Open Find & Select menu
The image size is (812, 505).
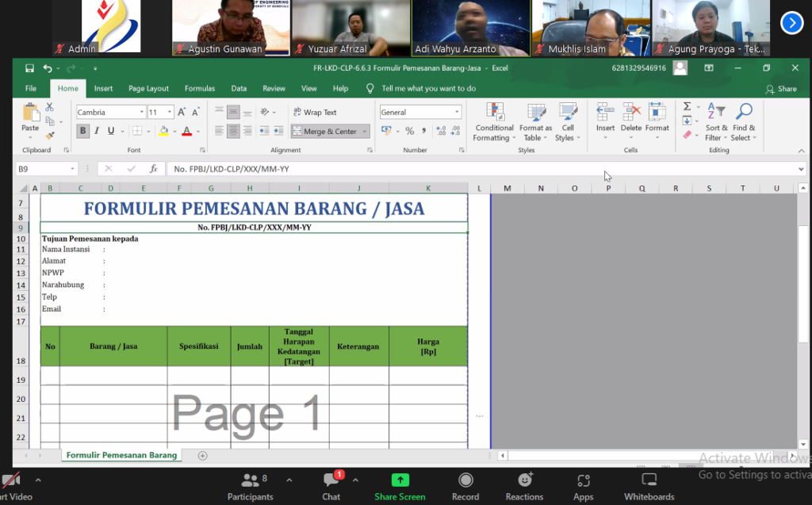[744, 122]
